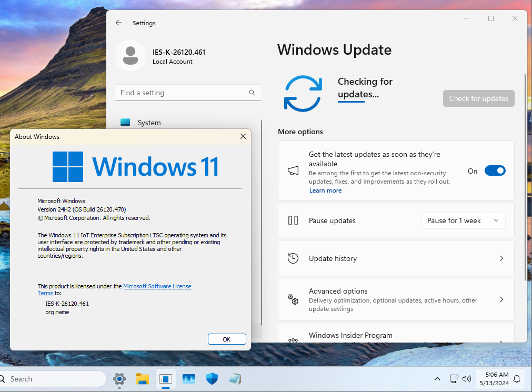Click the gears icon beside Advanced options
Viewport: 532px width, 392px height.
293,299
